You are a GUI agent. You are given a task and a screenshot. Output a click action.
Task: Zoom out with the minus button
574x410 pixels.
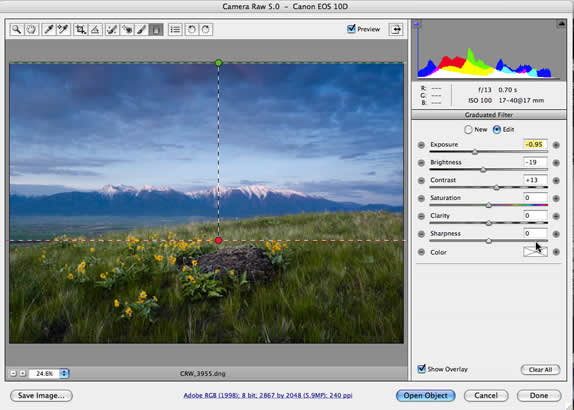(x=14, y=373)
